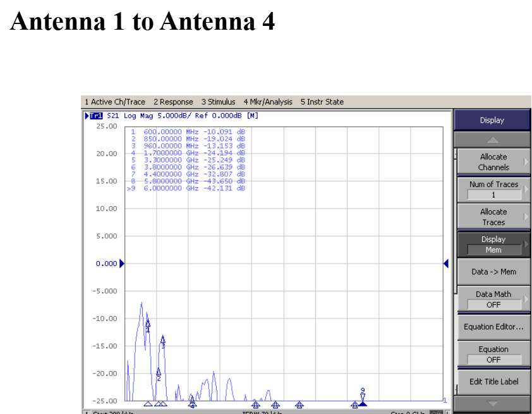Click the Data -> Mem softkey

(493, 272)
